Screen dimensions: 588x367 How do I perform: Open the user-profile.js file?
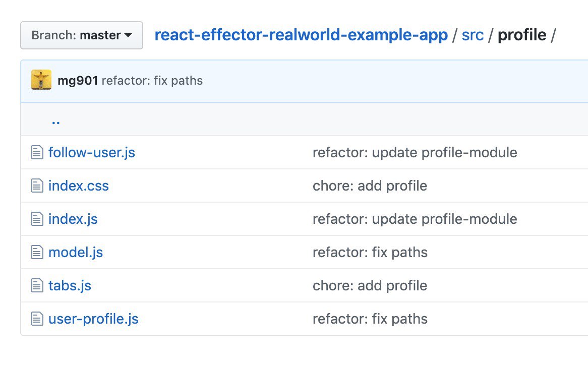[x=93, y=319]
